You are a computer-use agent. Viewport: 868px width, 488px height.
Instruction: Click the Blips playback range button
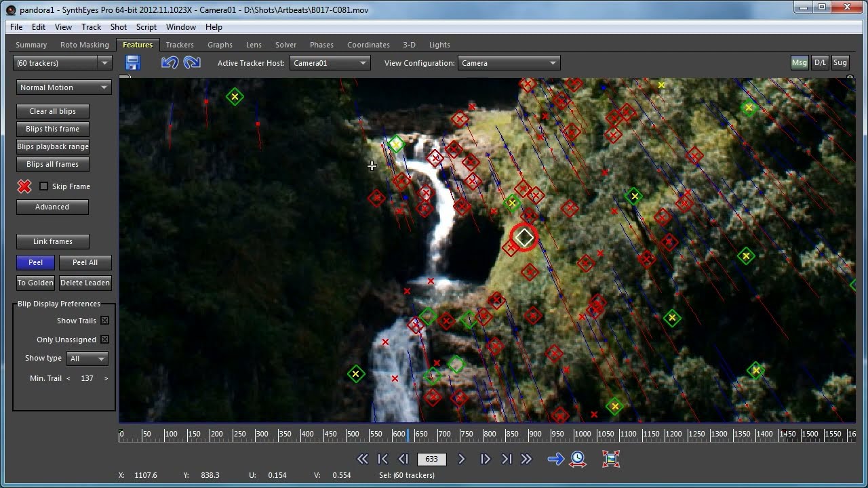coord(52,146)
